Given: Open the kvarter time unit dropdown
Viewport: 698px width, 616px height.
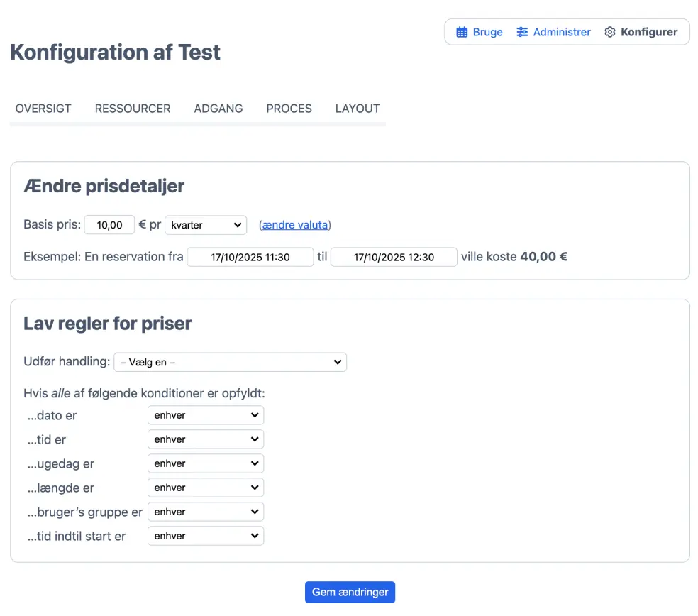Looking at the screenshot, I should pyautogui.click(x=206, y=225).
